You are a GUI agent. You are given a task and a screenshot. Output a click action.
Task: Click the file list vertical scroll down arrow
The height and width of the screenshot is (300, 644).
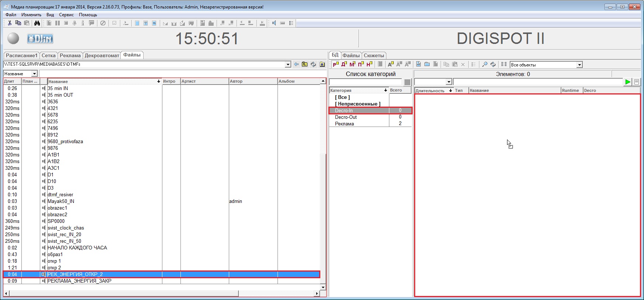point(323,287)
